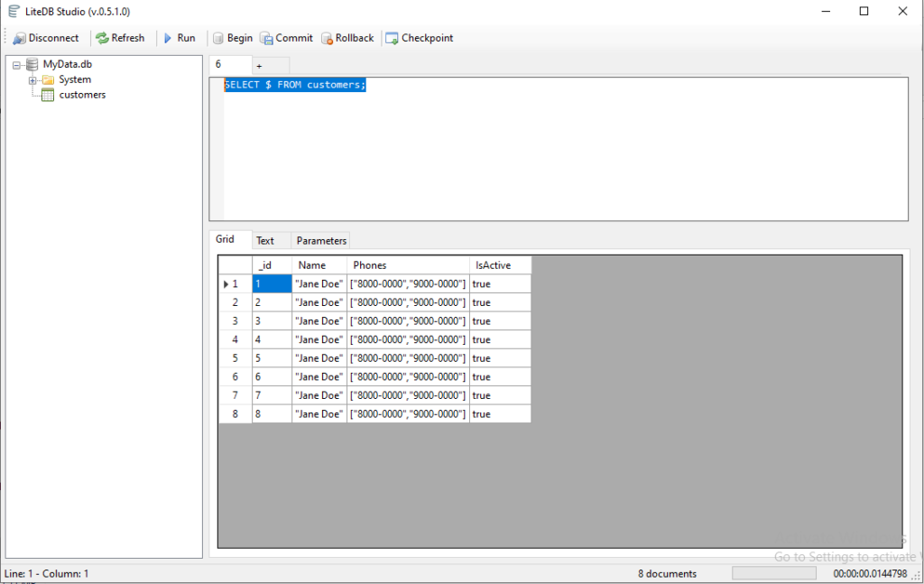Run the query with the Run icon
The height and width of the screenshot is (584, 924).
tap(168, 38)
